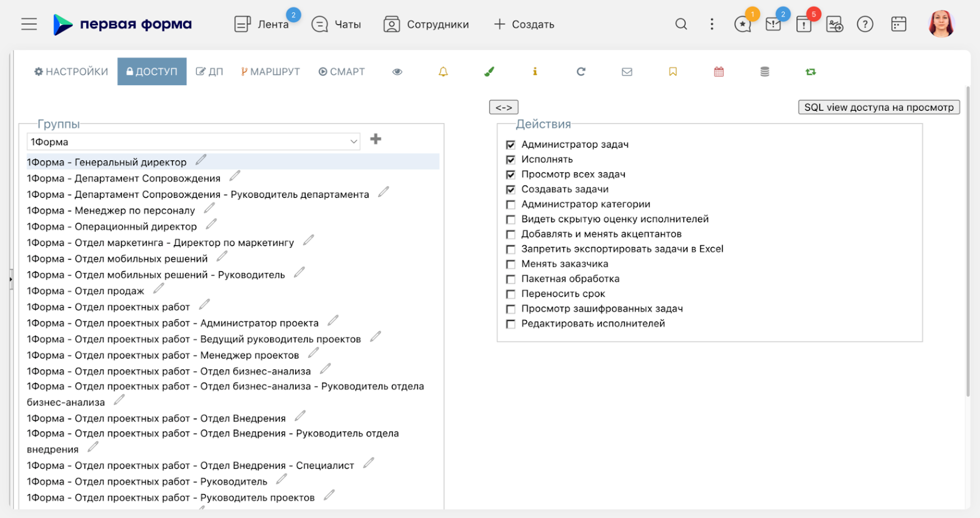980x518 pixels.
Task: Click the Первая форма logo
Action: (x=122, y=24)
